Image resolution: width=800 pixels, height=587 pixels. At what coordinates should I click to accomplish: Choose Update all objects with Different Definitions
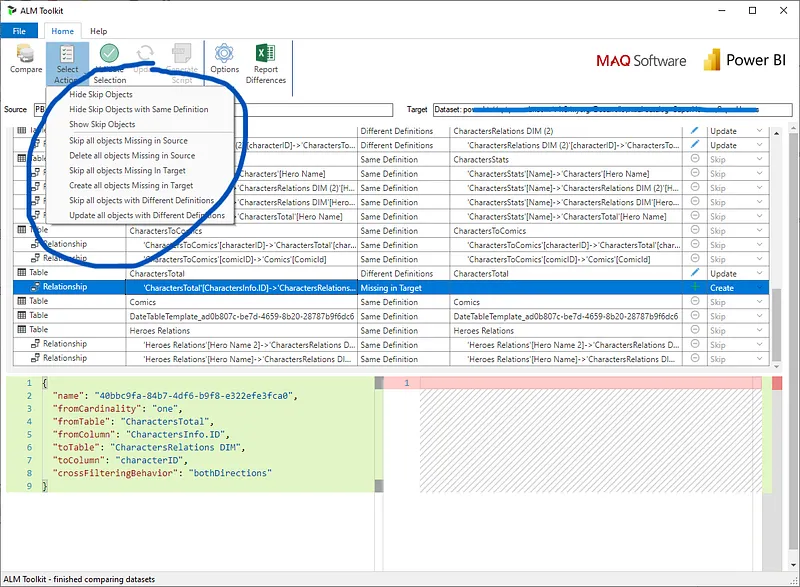pos(147,215)
